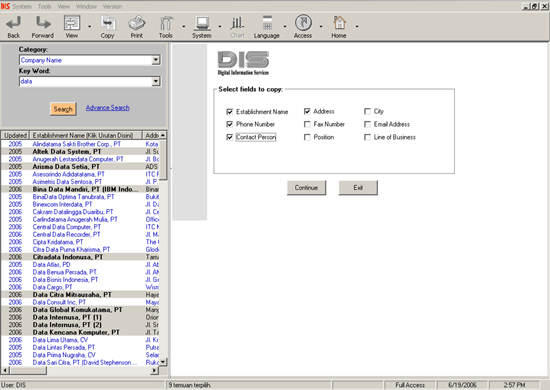
Task: Click the Print toolbar icon
Action: coord(137,23)
